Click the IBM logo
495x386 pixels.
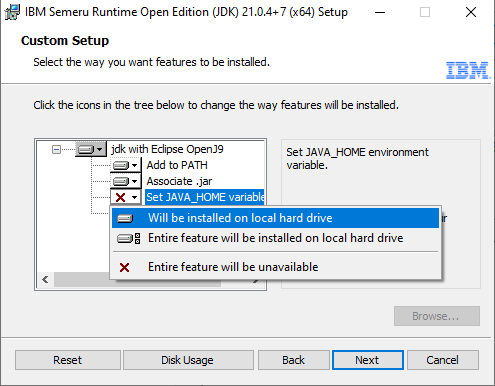coord(468,70)
